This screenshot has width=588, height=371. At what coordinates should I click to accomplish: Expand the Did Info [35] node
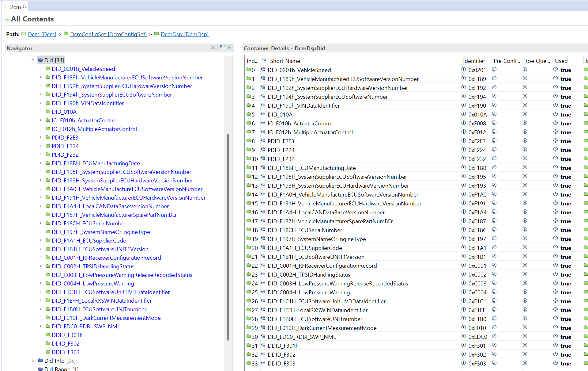click(33, 361)
